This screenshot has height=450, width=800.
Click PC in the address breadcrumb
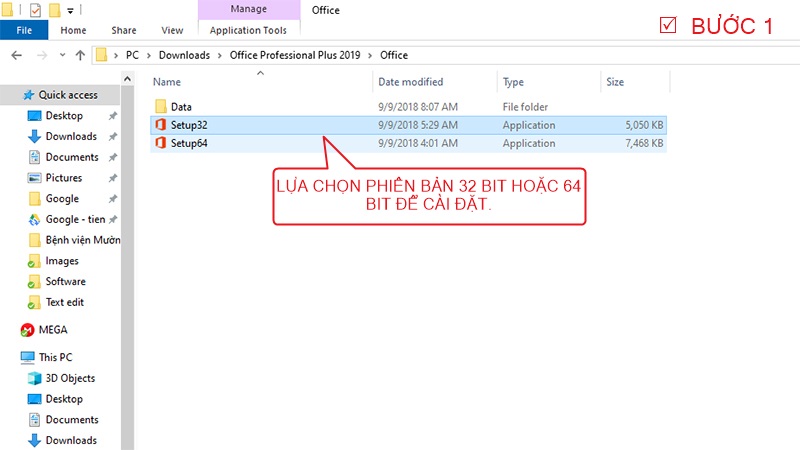coord(132,55)
